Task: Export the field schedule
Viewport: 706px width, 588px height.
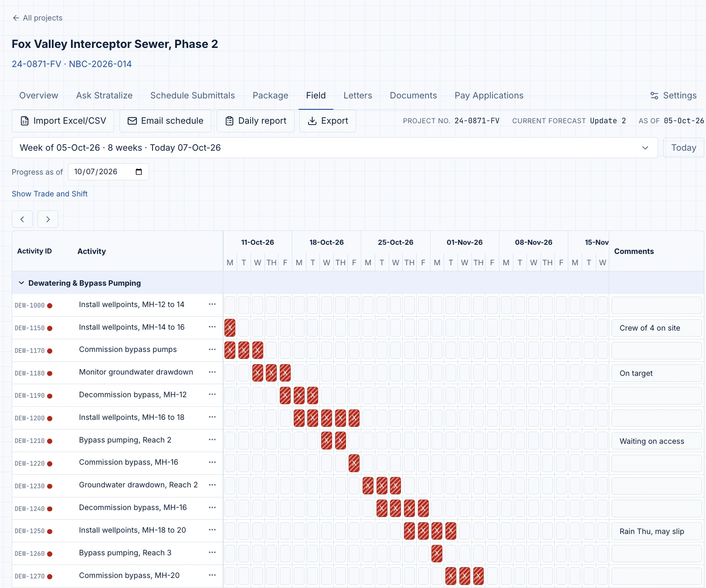Action: [328, 121]
